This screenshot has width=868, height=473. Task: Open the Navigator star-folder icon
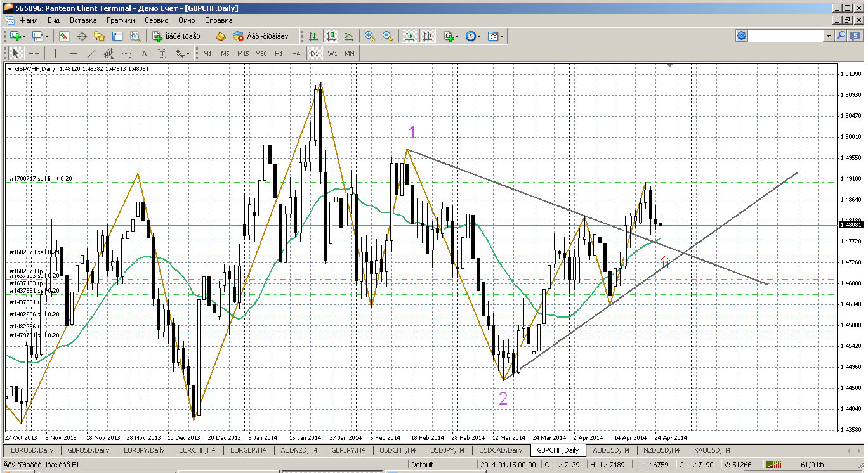click(x=100, y=37)
